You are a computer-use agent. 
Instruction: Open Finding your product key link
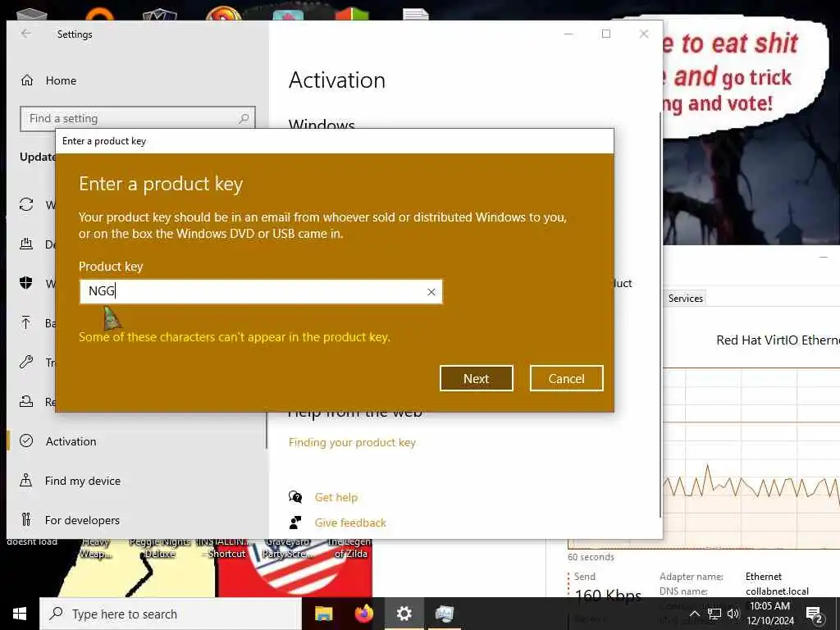tap(352, 442)
